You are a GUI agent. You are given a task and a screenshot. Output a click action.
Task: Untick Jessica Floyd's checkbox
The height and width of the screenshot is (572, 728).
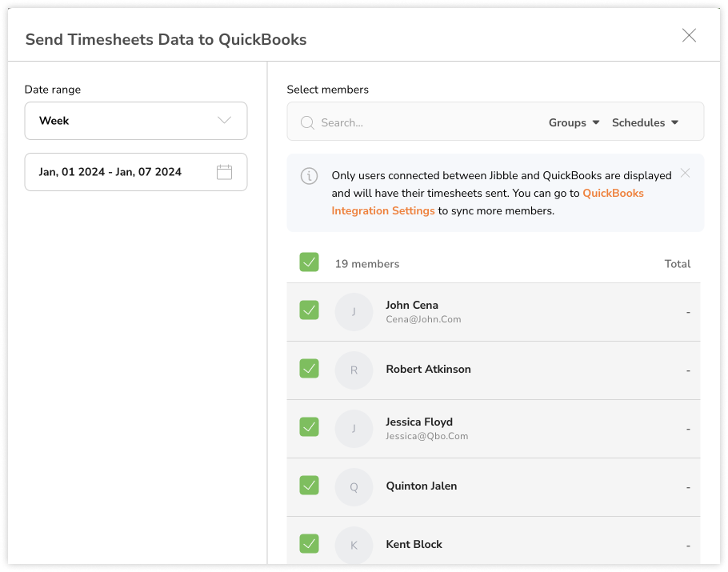(x=309, y=427)
